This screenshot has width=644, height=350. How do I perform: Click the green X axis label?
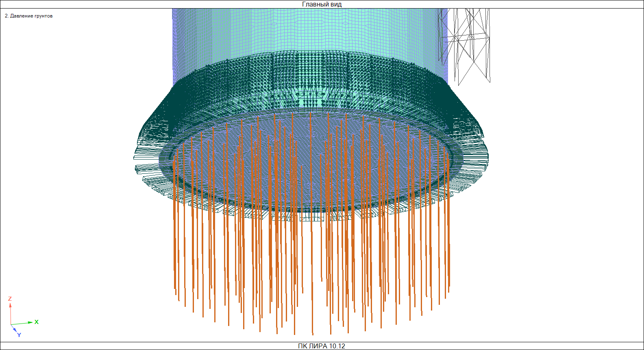click(37, 322)
